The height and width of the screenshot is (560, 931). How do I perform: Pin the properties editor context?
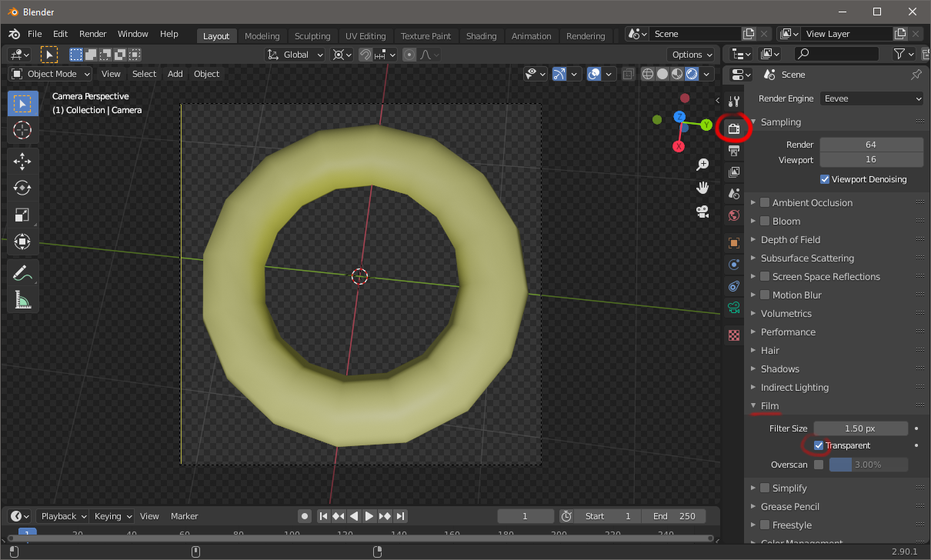pos(916,75)
